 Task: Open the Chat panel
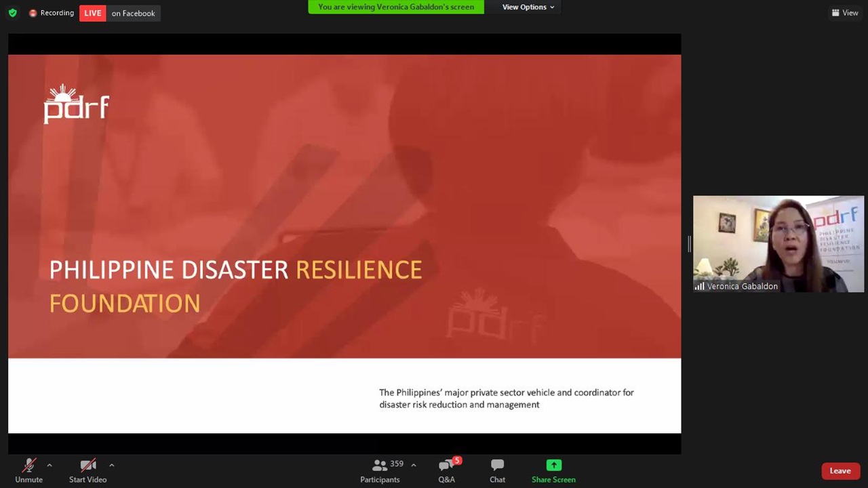[497, 470]
